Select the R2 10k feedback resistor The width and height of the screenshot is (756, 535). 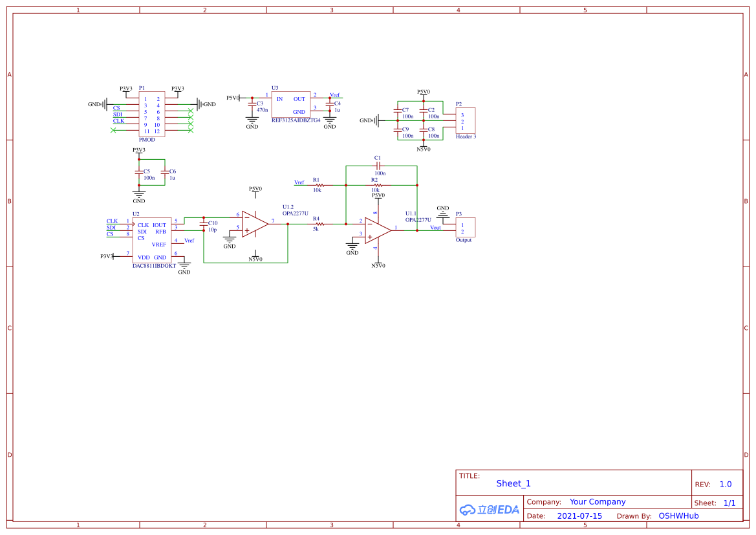377,185
